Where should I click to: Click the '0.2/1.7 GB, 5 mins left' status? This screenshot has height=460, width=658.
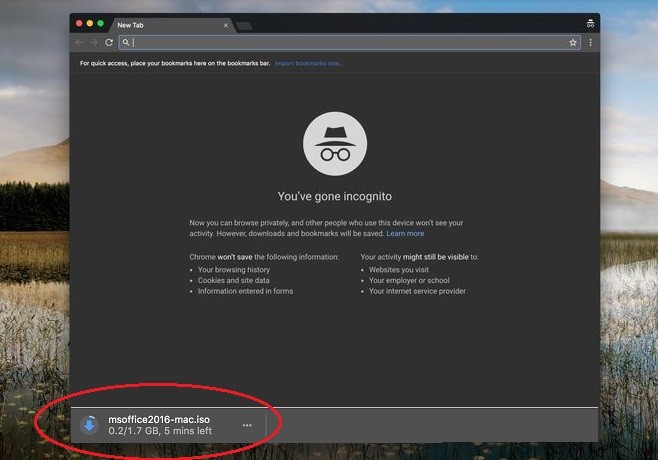coord(160,431)
